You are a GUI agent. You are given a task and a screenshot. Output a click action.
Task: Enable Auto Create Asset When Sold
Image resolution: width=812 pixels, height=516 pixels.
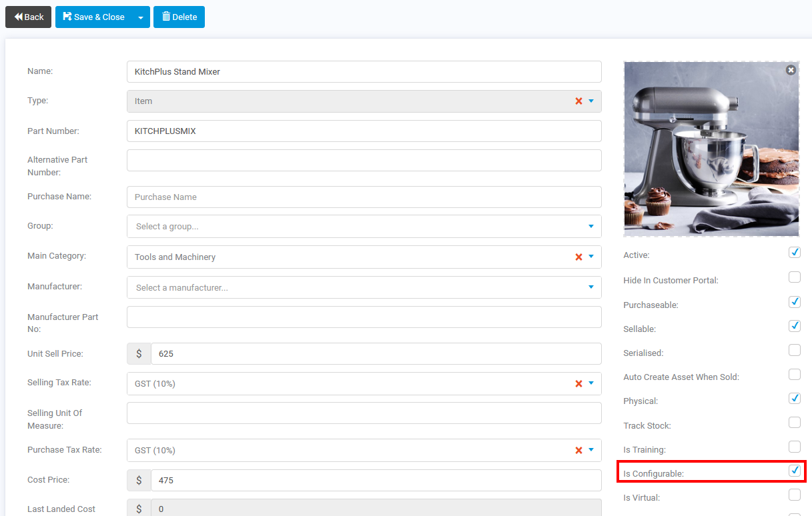click(x=795, y=375)
